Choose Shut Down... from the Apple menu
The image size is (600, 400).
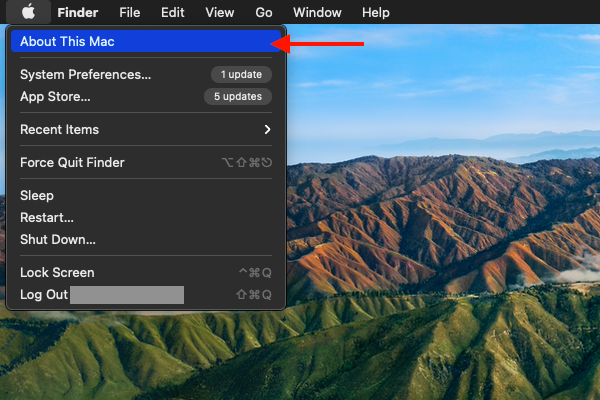[x=146, y=240]
